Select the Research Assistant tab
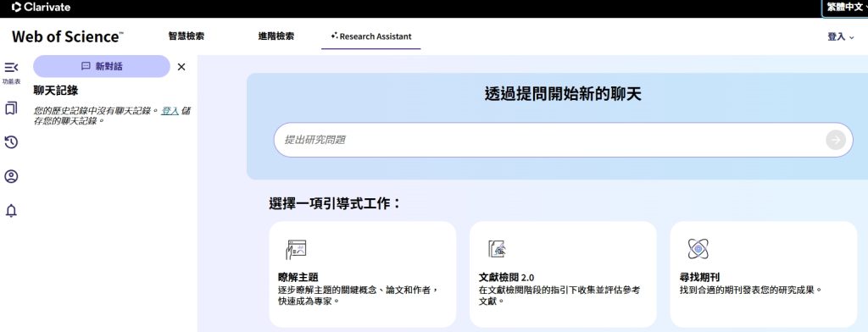The width and height of the screenshot is (868, 332). click(x=371, y=36)
